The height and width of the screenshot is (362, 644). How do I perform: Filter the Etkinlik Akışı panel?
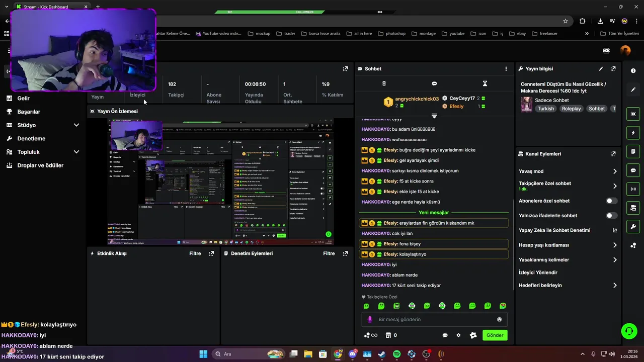pos(195,253)
